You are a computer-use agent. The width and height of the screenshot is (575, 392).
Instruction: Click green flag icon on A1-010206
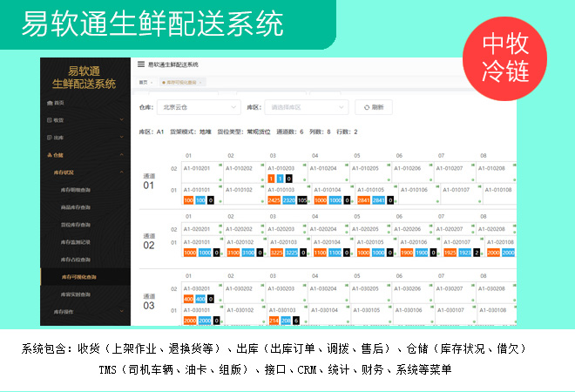click(x=431, y=166)
